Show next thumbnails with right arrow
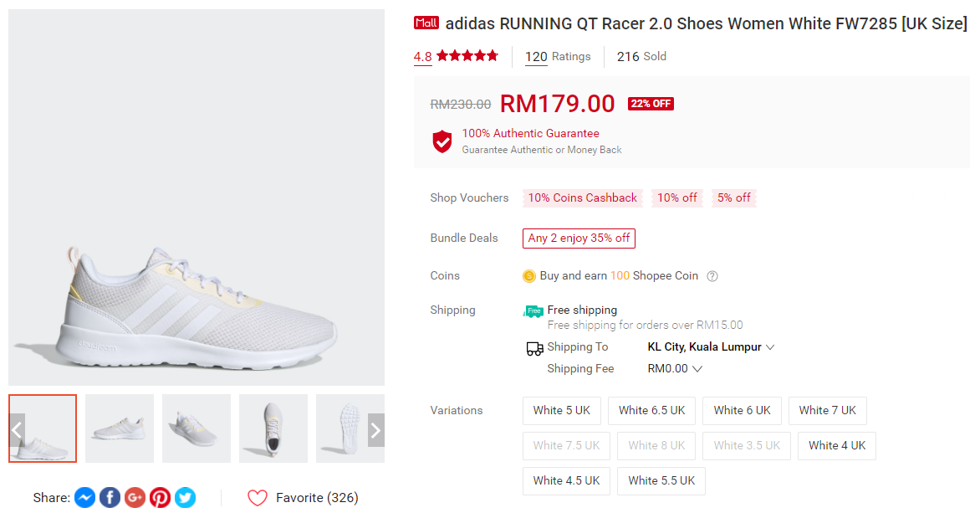 pos(375,430)
